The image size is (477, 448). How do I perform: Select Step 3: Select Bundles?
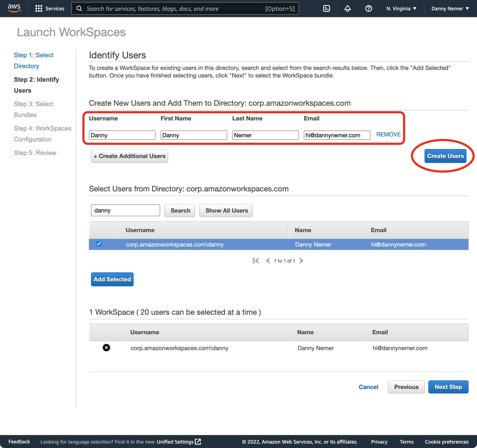[33, 109]
